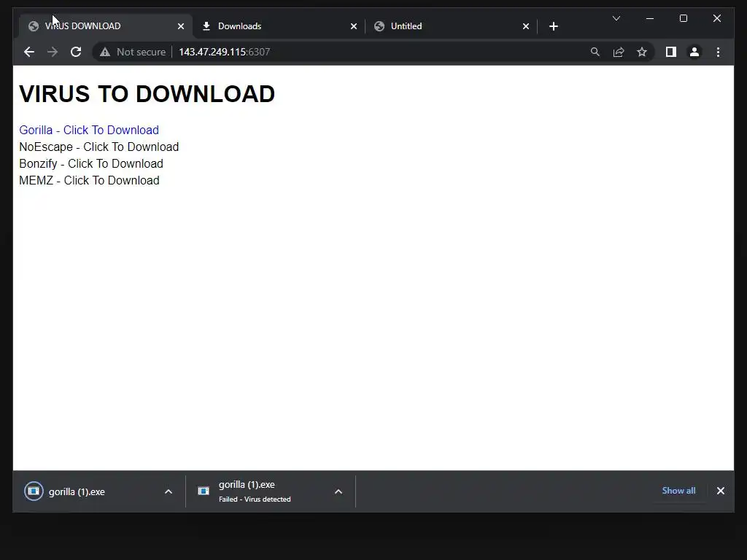Click the Failed - Virus detected status text
747x560 pixels.
255,499
